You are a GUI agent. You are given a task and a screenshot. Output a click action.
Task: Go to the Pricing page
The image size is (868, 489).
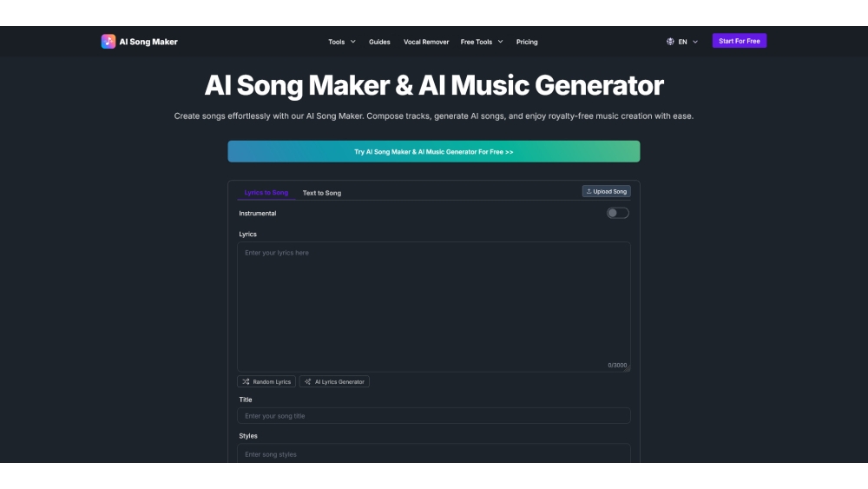click(527, 42)
